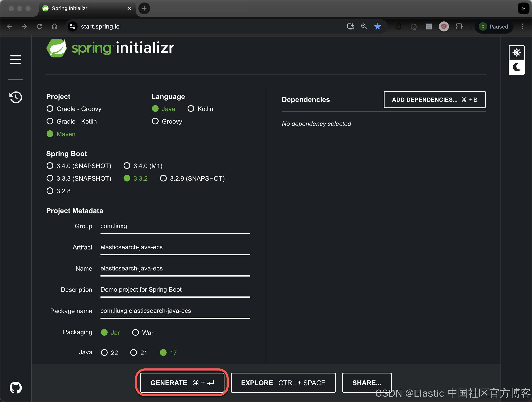Open the GitHub icon link

point(16,388)
